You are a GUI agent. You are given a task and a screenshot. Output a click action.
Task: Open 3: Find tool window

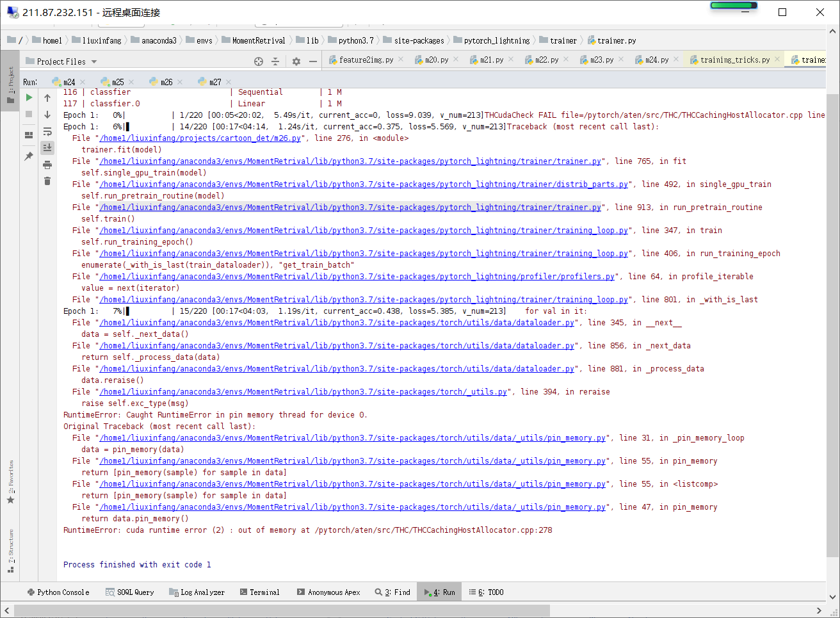coord(393,592)
